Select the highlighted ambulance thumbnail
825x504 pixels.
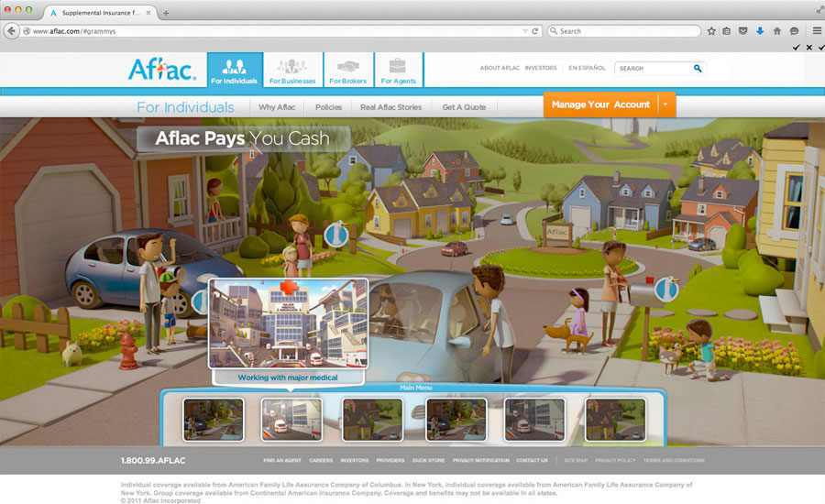point(291,420)
